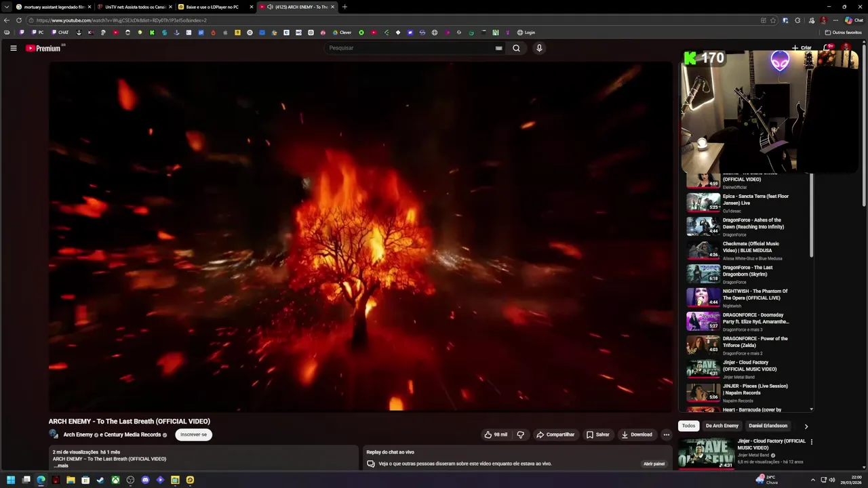Open Windows Start menu
868x488 pixels.
[11, 480]
